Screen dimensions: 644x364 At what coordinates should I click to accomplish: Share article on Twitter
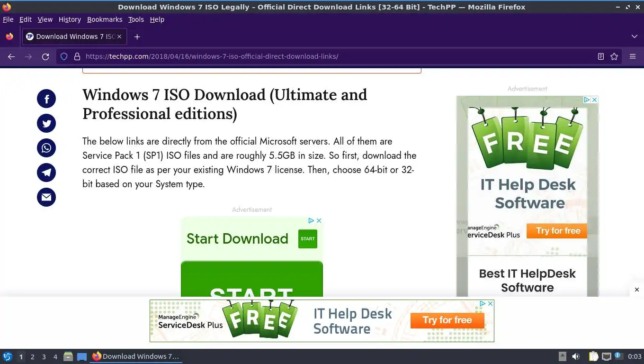(x=46, y=123)
